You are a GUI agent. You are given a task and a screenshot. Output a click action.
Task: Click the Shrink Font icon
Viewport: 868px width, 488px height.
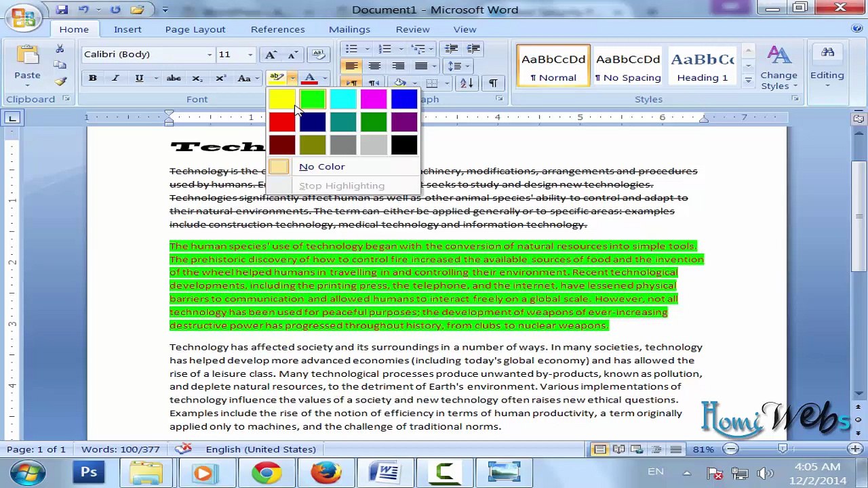[292, 54]
